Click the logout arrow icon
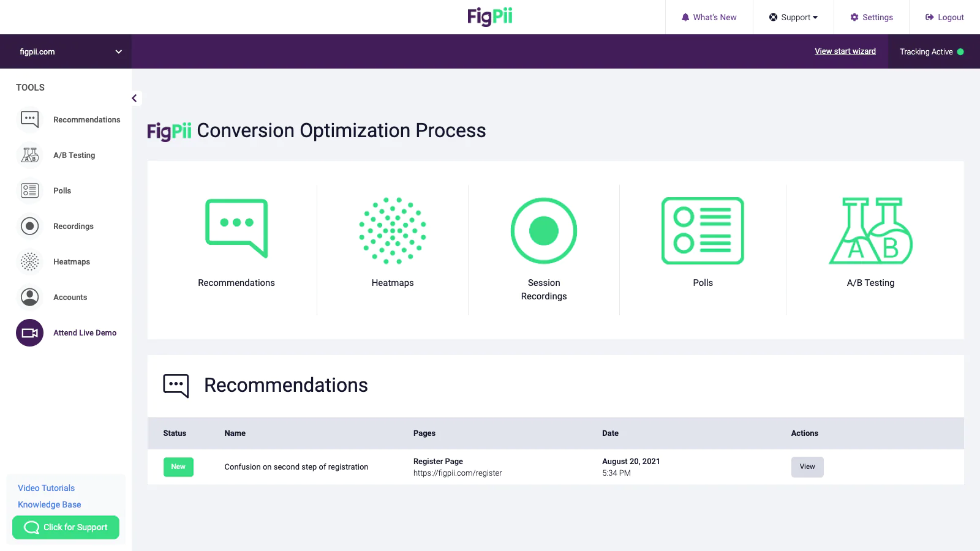The width and height of the screenshot is (980, 551). tap(930, 17)
